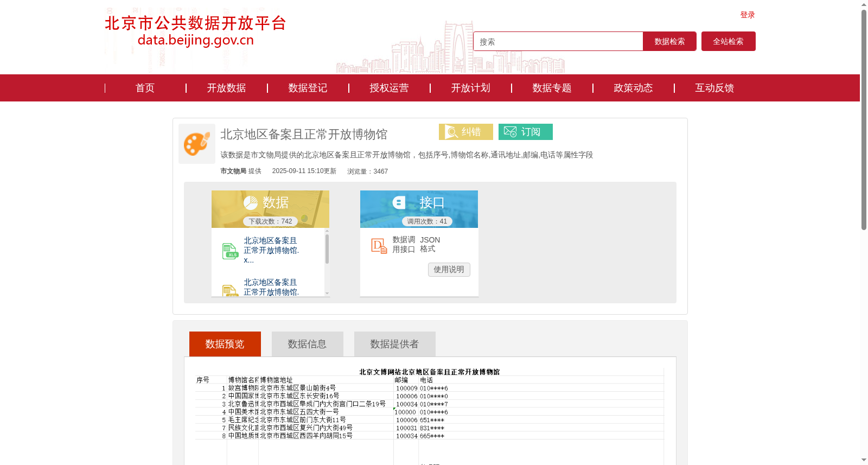Screen dimensions: 868x465
Task: Click the 登录 login link
Action: pos(748,15)
